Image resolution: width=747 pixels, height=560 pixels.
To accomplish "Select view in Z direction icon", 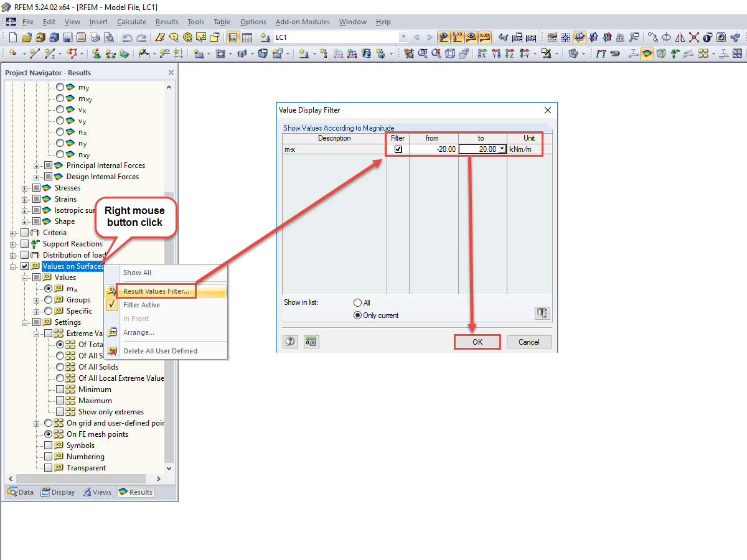I will coord(510,55).
